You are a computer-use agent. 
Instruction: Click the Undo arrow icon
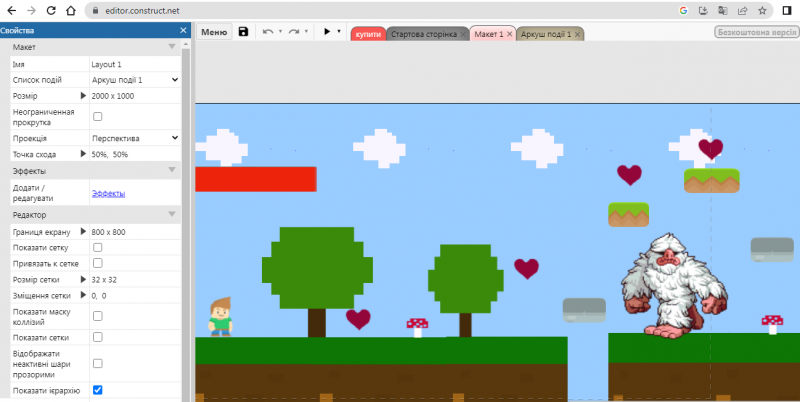[x=267, y=32]
